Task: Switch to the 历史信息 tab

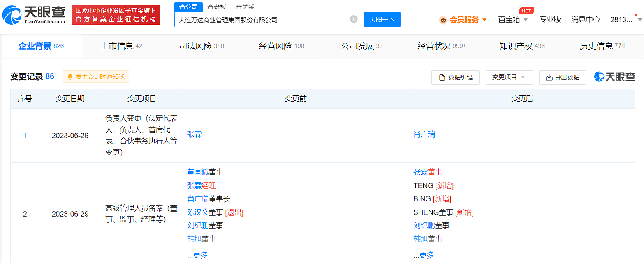Action: (x=598, y=46)
